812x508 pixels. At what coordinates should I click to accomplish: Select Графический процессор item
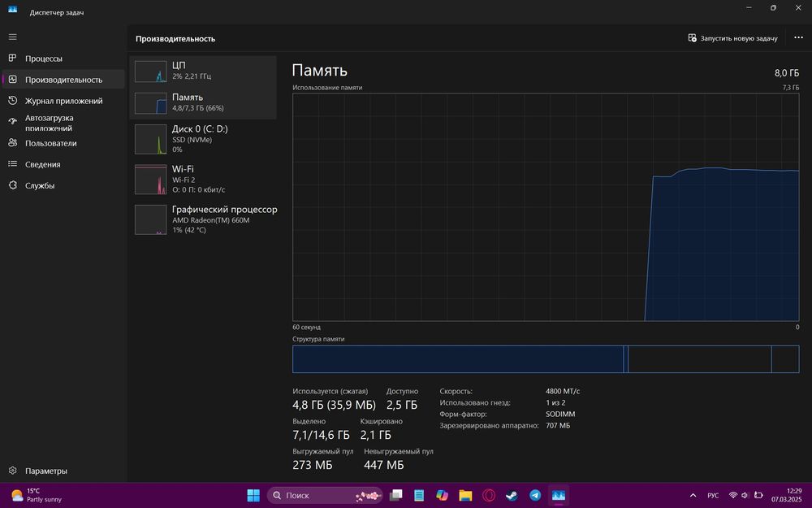[203, 219]
